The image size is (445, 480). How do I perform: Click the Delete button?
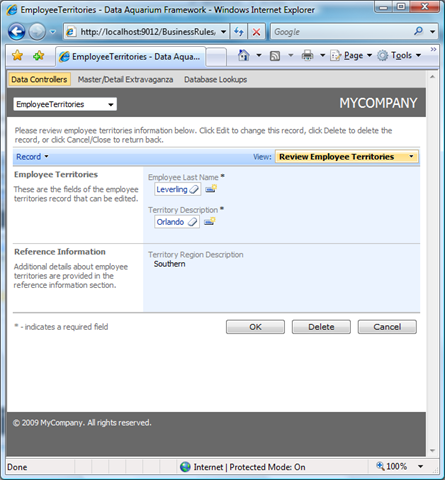(x=321, y=327)
